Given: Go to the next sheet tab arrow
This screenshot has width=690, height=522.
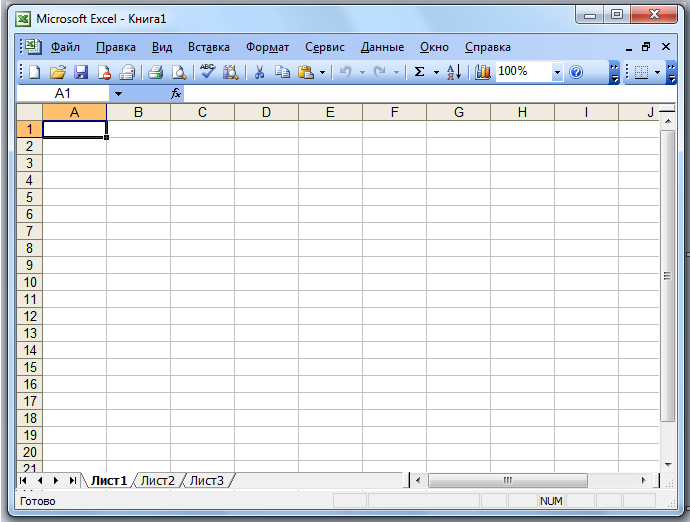Looking at the screenshot, I should pyautogui.click(x=56, y=480).
